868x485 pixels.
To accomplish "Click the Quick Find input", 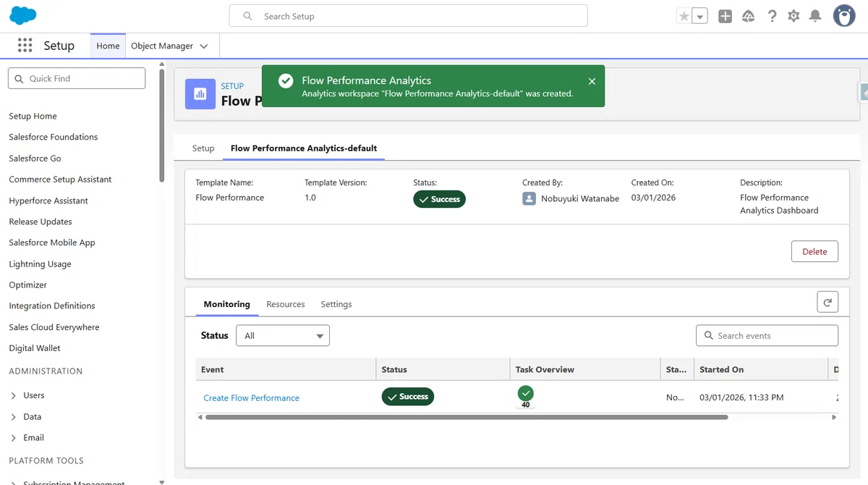I will point(77,78).
